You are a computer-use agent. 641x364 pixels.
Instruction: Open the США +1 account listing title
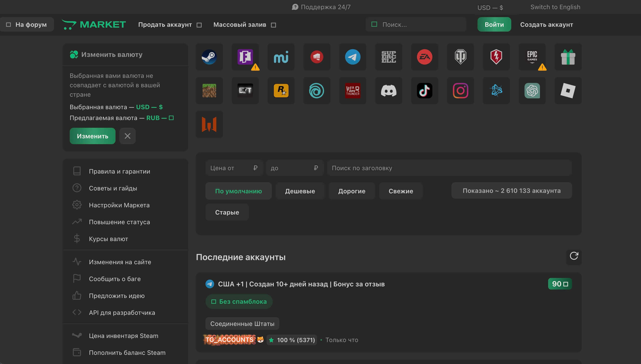301,284
